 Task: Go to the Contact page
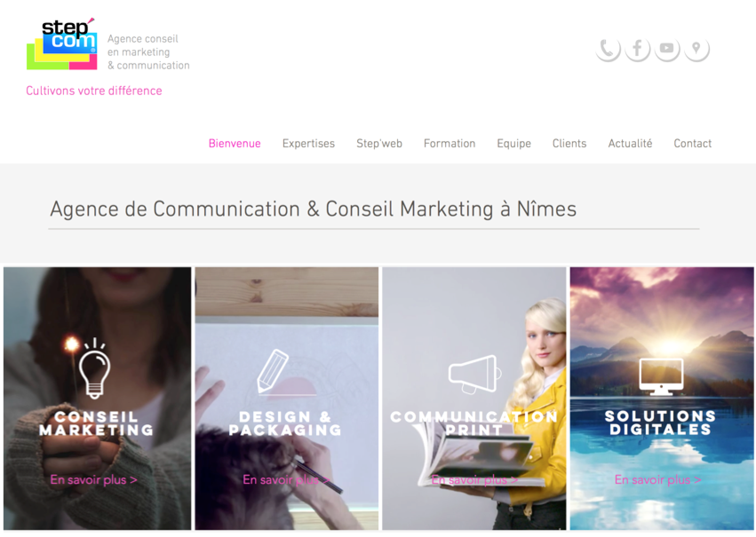coord(692,144)
